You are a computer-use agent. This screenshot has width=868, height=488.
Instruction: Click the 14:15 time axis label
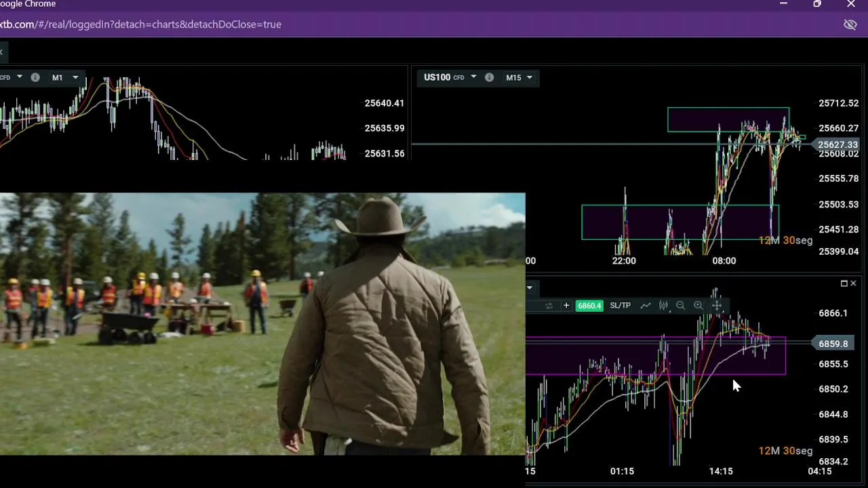point(721,471)
